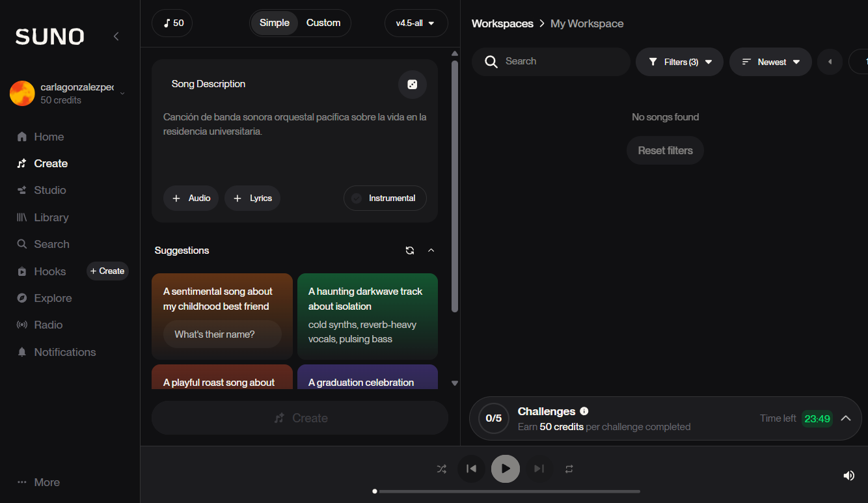Viewport: 868px width, 503px height.
Task: Expand the Newest sort dropdown
Action: pyautogui.click(x=770, y=62)
